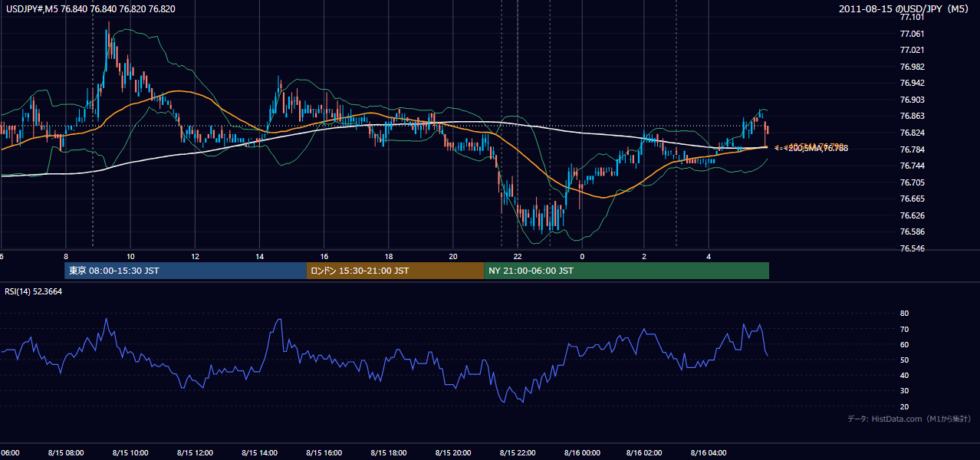Click hour tick 14 under the price chart
This screenshot has width=980, height=460.
pyautogui.click(x=259, y=256)
